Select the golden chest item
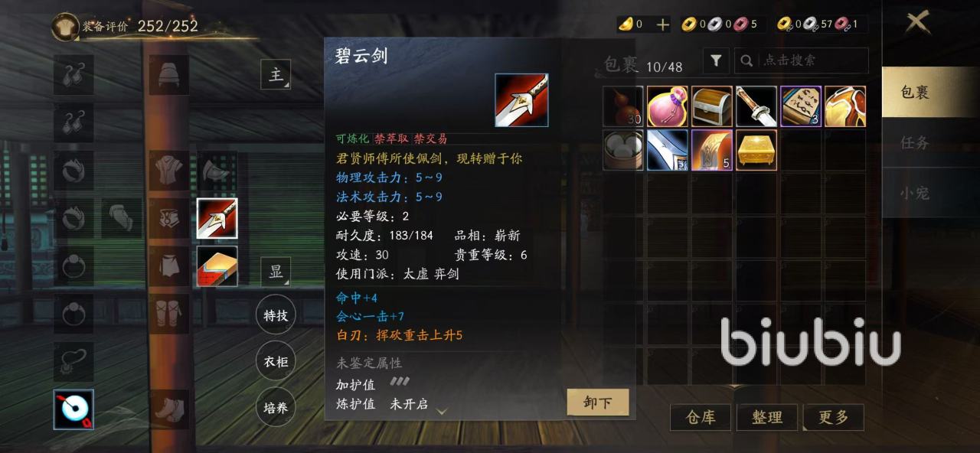 [x=756, y=150]
